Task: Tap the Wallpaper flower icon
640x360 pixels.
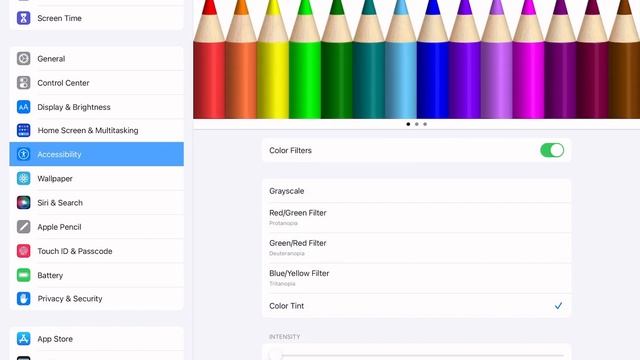Action: (x=23, y=178)
